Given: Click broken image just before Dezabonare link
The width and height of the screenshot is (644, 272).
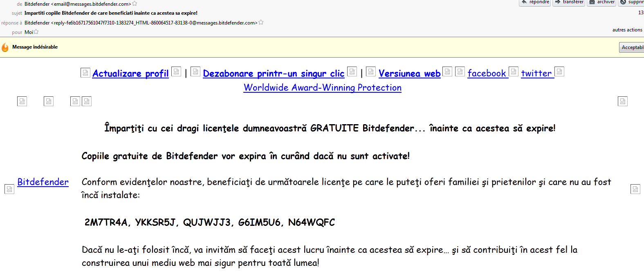Looking at the screenshot, I should tap(195, 71).
